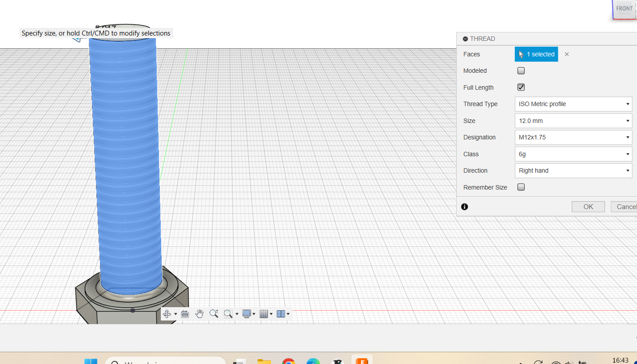The image size is (637, 364).
Task: Select the Orbit tool in navigation bar
Action: [167, 314]
